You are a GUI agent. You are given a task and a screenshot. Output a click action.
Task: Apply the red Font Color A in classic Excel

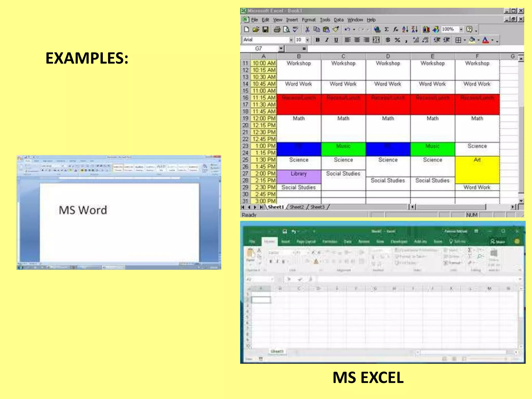(x=486, y=40)
